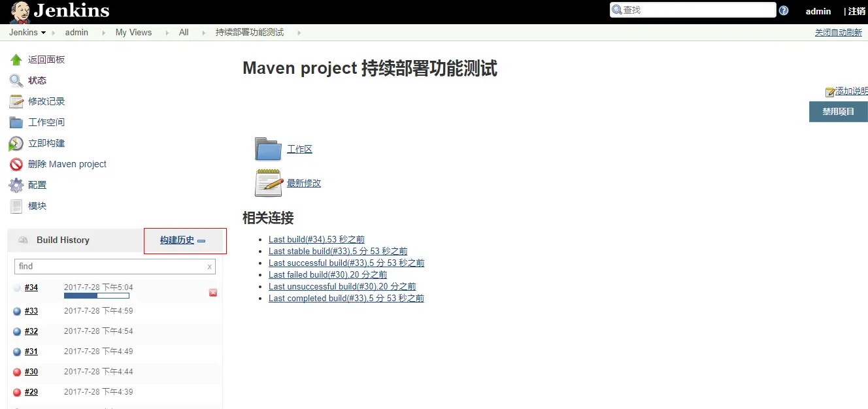Go to the My Views breadcrumb
This screenshot has height=409, width=868.
[133, 33]
